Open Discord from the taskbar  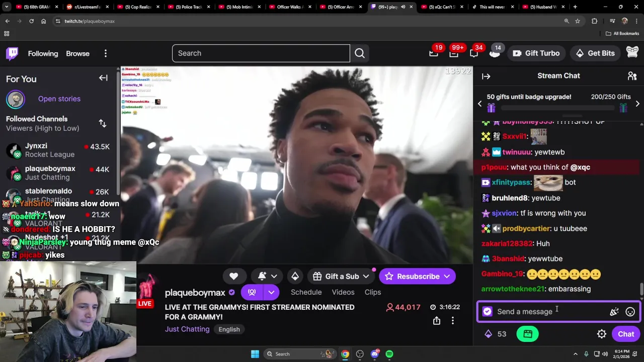[374, 354]
